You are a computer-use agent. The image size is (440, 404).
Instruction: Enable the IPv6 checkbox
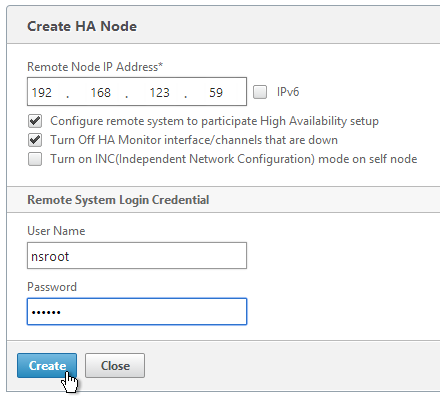click(x=260, y=92)
